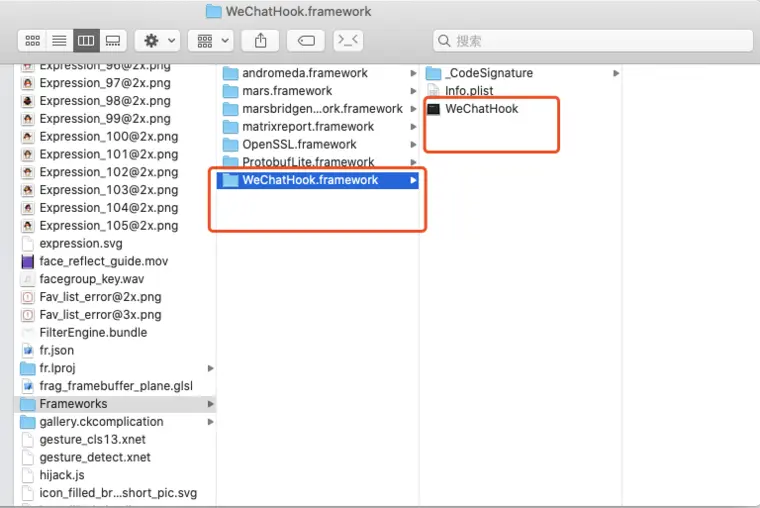
Task: Click the fr.json file icon
Action: 28,350
